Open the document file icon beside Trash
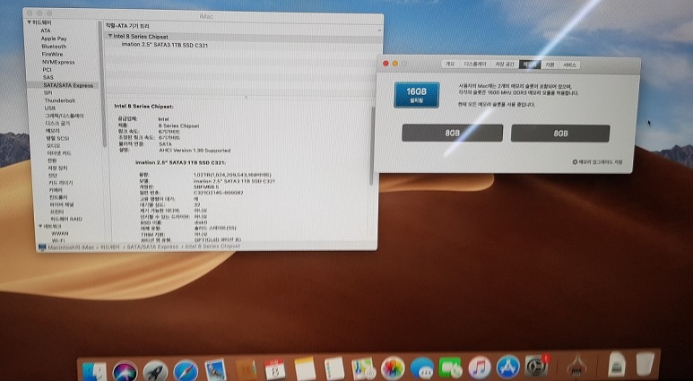 617,364
